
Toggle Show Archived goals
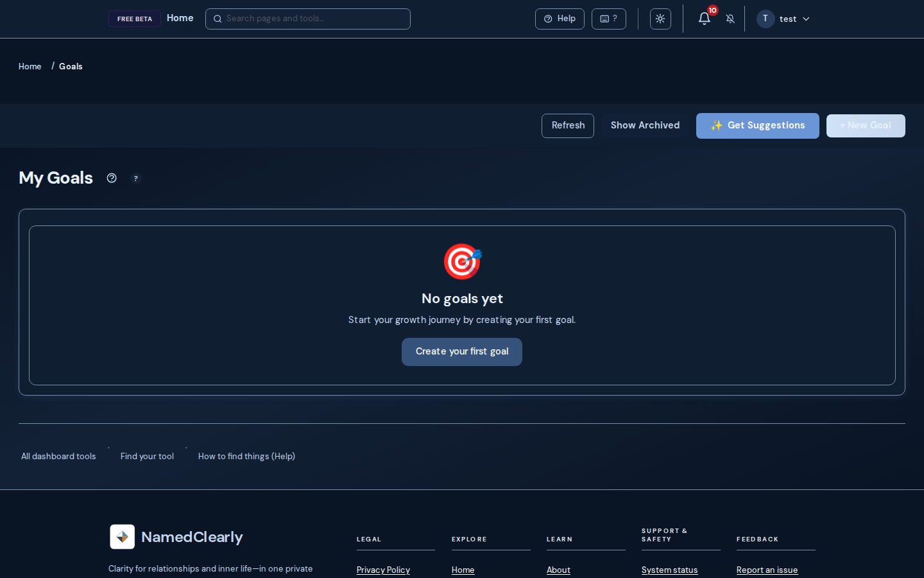(x=645, y=125)
